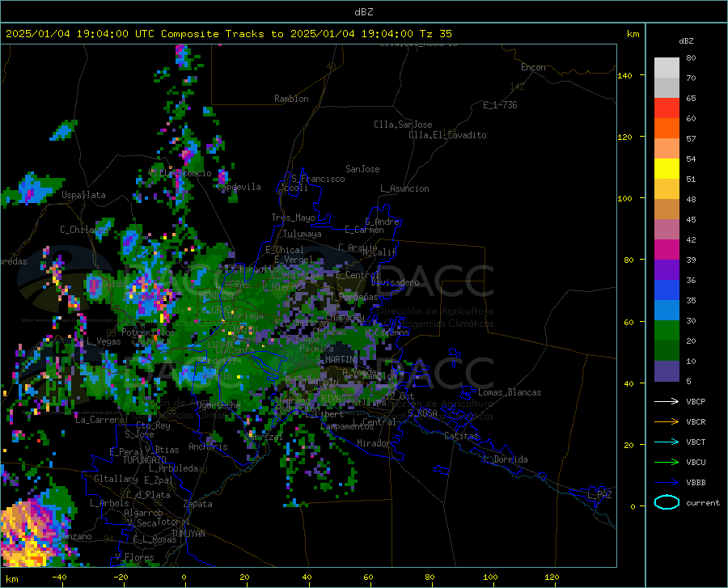Image resolution: width=728 pixels, height=588 pixels.
Task: Click the orange VBCR arrow legend icon
Action: pos(667,421)
